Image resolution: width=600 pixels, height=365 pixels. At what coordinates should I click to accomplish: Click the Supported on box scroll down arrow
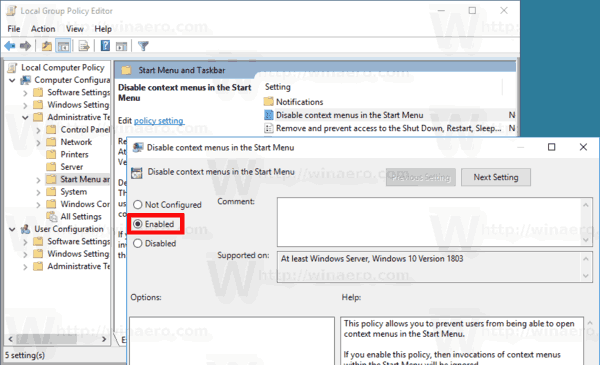586,276
